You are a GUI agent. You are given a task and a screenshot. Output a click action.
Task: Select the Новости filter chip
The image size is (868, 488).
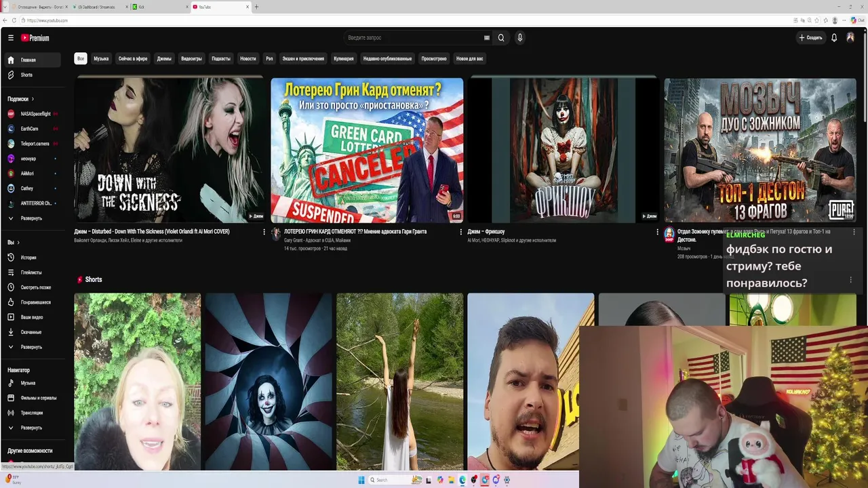click(x=248, y=59)
